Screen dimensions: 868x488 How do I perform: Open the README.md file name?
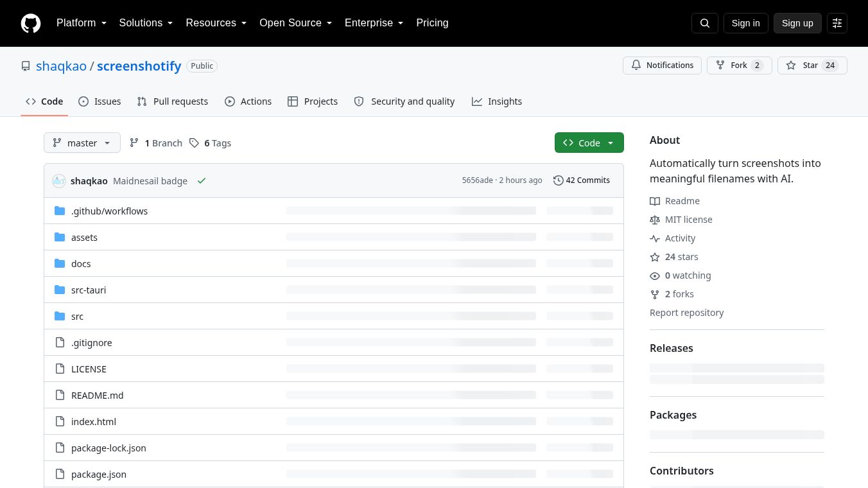pos(97,396)
